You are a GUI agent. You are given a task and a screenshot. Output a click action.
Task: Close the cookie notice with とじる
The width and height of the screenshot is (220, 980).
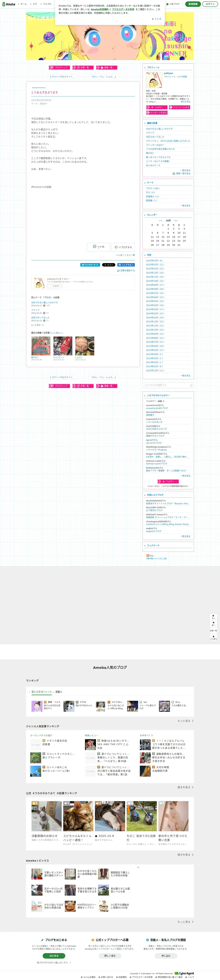click(156, 19)
